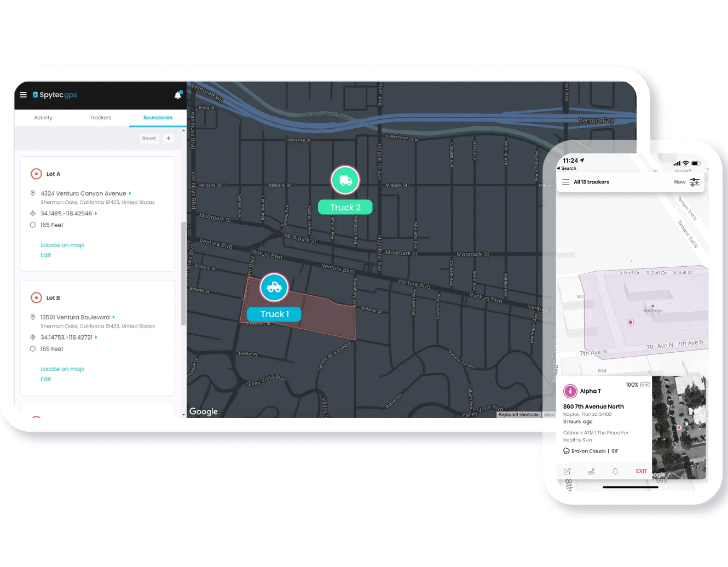Select the Truck 2 map marker icon
The image size is (728, 567).
tap(345, 180)
